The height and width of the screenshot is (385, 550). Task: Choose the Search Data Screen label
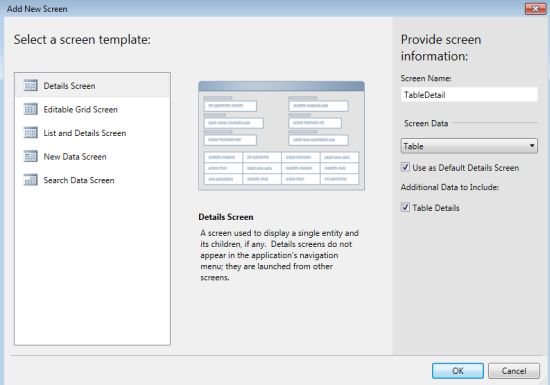[79, 180]
